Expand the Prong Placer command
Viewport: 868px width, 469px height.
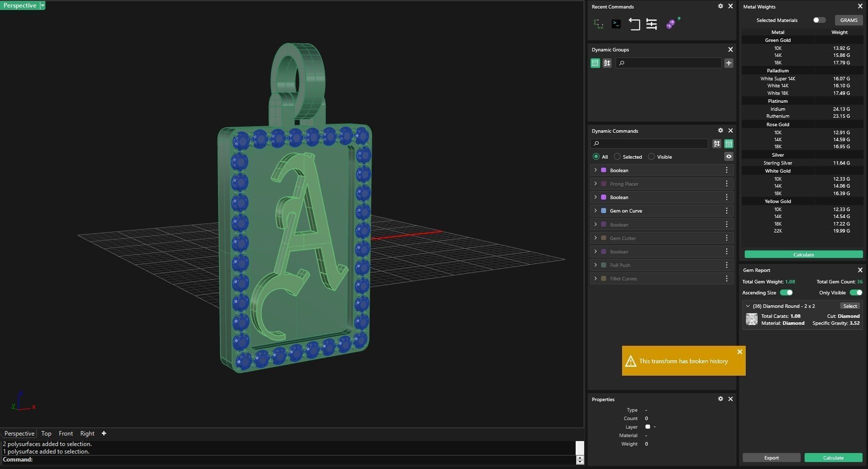[595, 184]
